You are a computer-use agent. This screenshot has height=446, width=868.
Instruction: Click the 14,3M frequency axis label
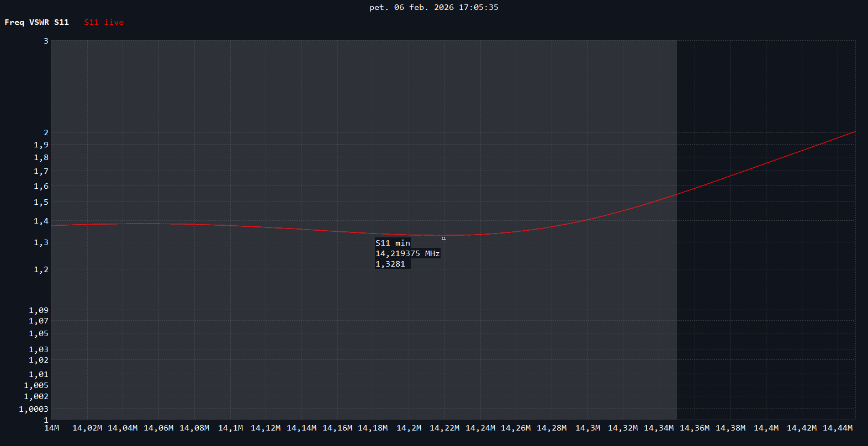[588, 428]
